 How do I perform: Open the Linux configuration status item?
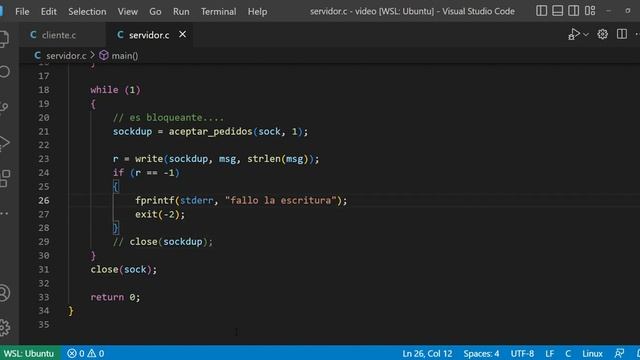(x=592, y=353)
